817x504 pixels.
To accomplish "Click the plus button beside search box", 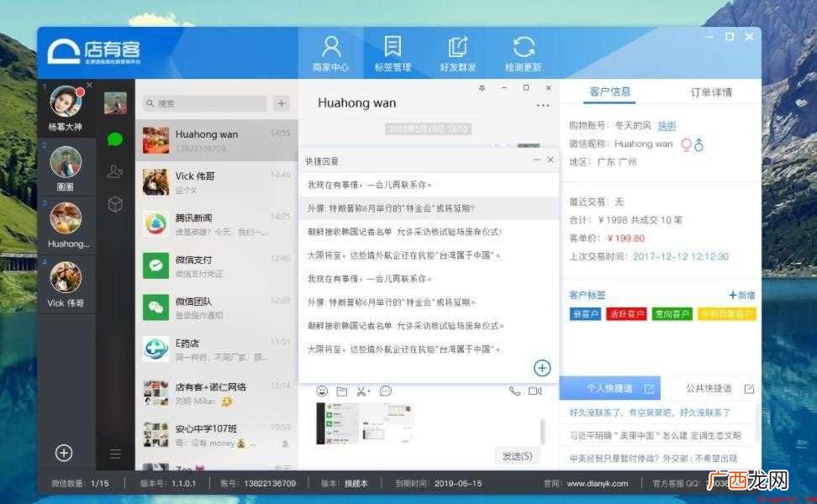I will [x=282, y=103].
